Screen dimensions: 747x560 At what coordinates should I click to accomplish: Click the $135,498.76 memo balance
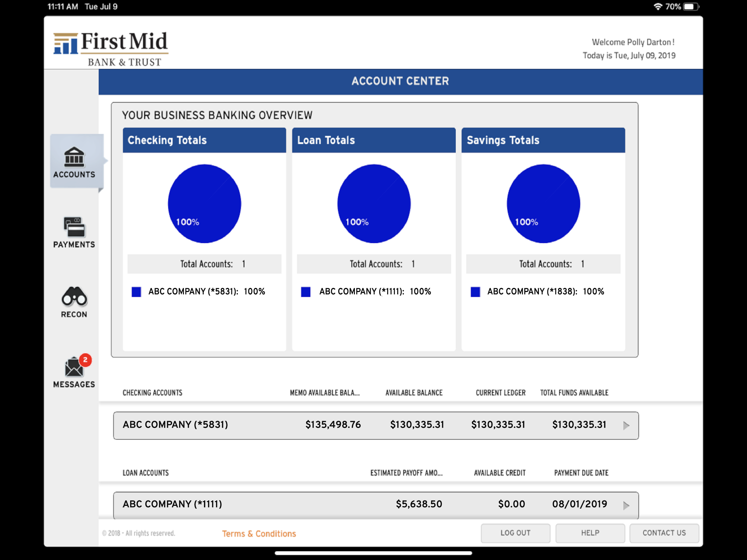coord(333,425)
